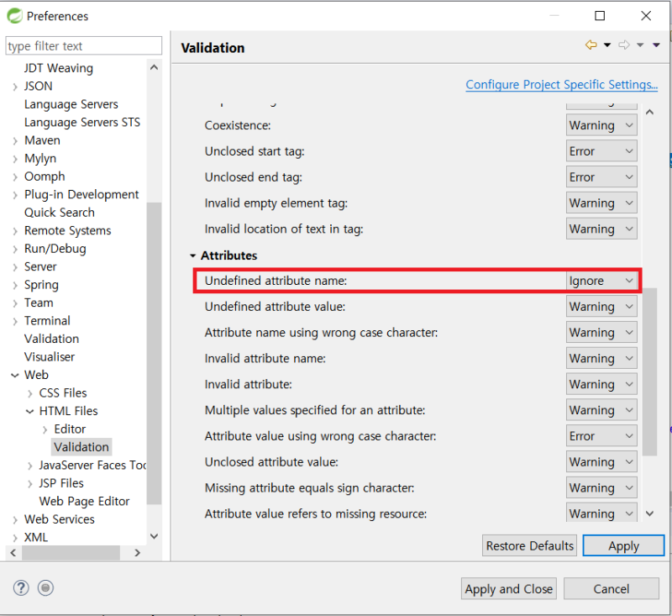Collapse the Web tree node

15,376
